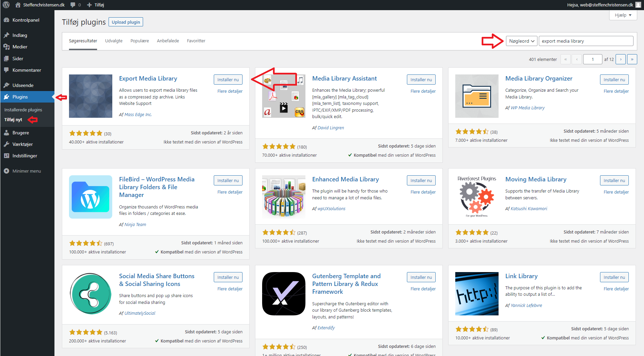
Task: Open Link Library http thumbnail
Action: coord(477,294)
